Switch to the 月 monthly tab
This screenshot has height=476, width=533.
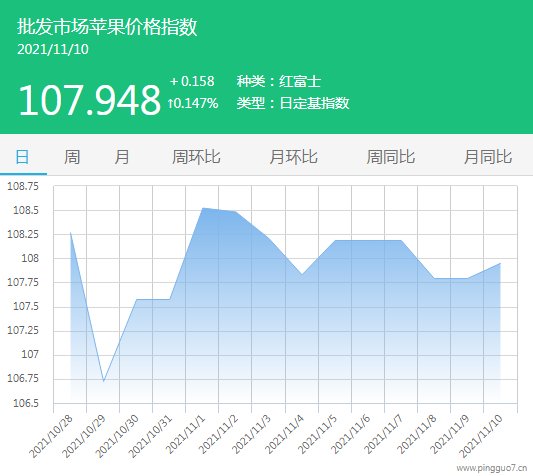(122, 157)
